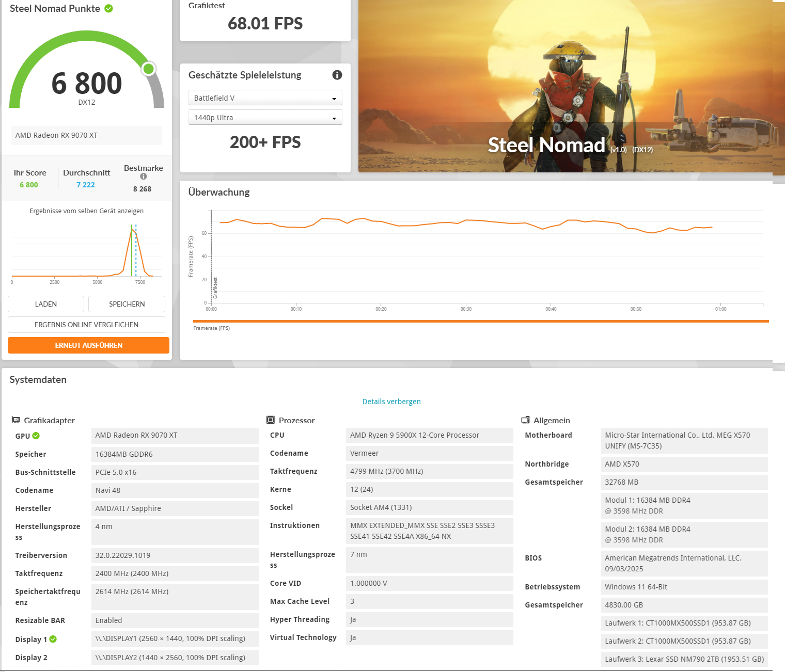Click the green checkmark beside the GPU entry
This screenshot has width=785, height=672.
tap(35, 436)
